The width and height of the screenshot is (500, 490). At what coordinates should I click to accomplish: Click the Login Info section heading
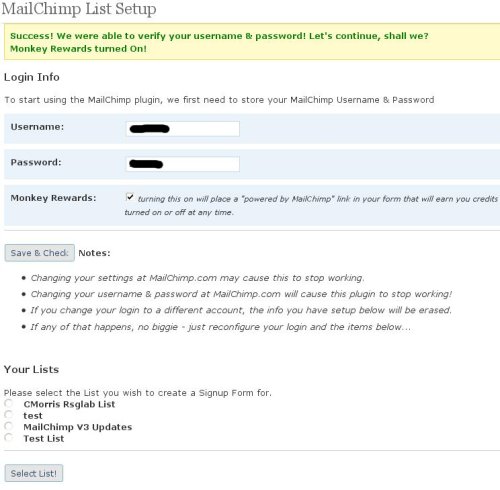[32, 77]
